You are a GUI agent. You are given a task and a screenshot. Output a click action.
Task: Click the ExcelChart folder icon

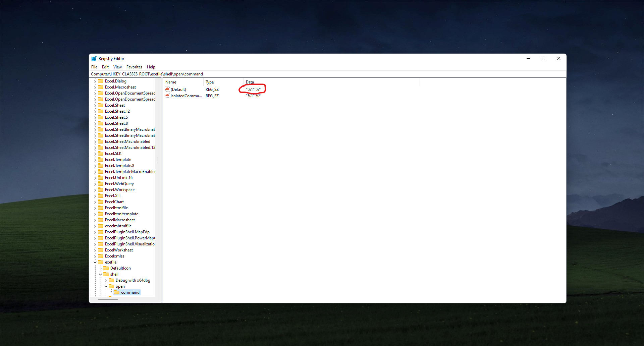click(101, 202)
